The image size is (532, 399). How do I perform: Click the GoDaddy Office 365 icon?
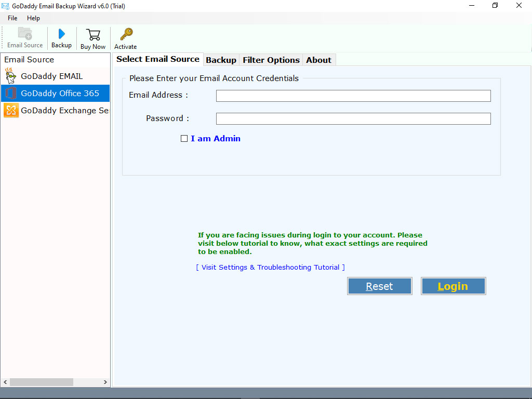tap(11, 94)
